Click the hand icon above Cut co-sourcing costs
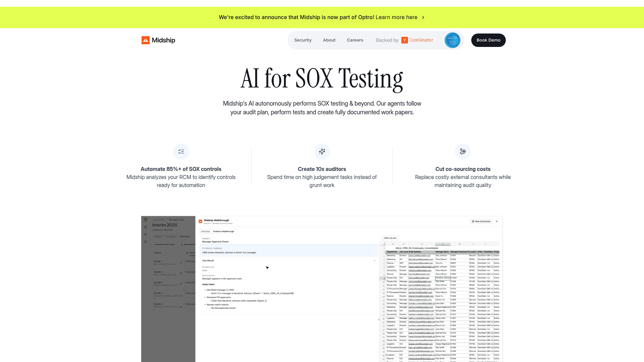The width and height of the screenshot is (644, 362). (463, 152)
